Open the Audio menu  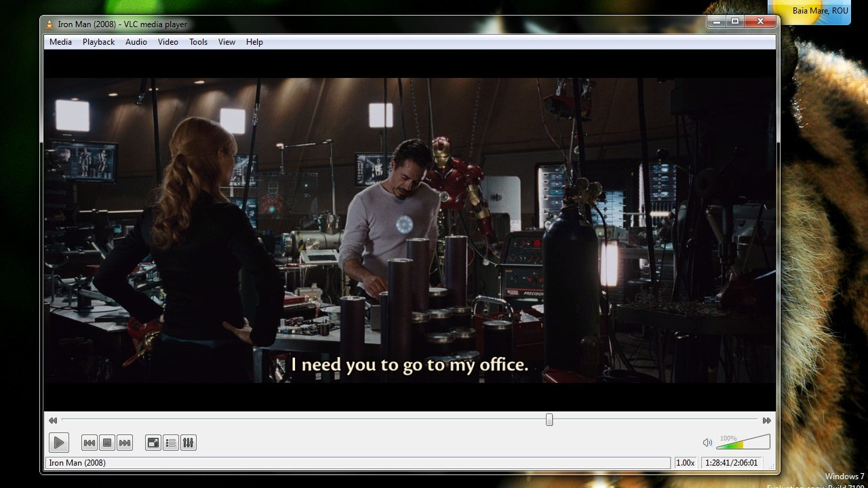136,41
